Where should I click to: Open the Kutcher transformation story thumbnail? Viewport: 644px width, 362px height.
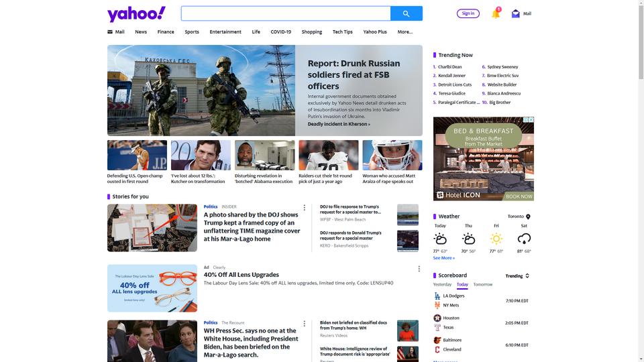(201, 155)
